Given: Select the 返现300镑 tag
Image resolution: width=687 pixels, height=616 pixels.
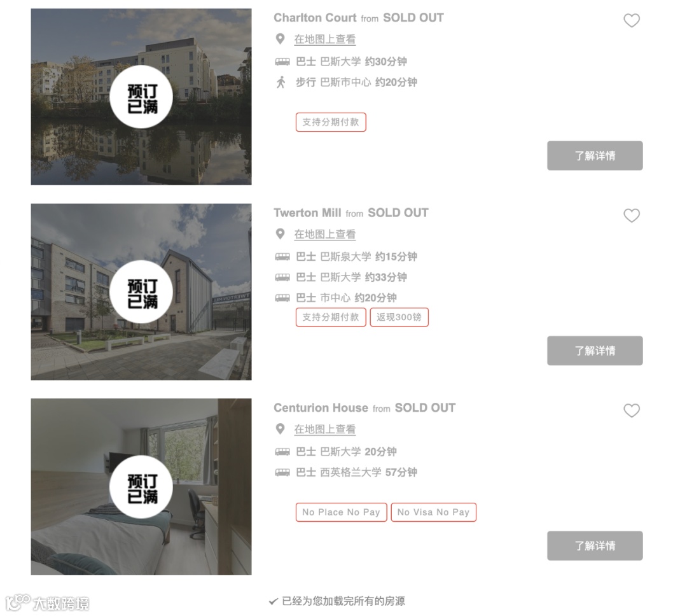Looking at the screenshot, I should [x=399, y=317].
